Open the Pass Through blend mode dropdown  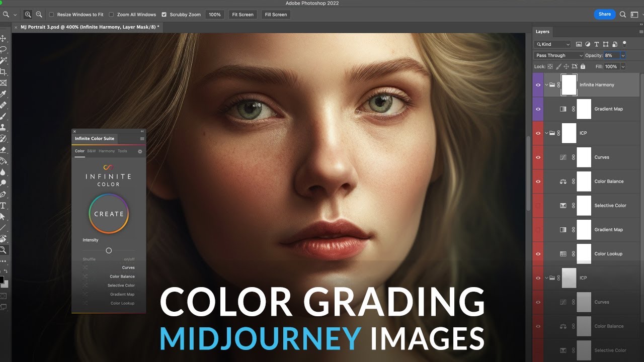coord(558,55)
